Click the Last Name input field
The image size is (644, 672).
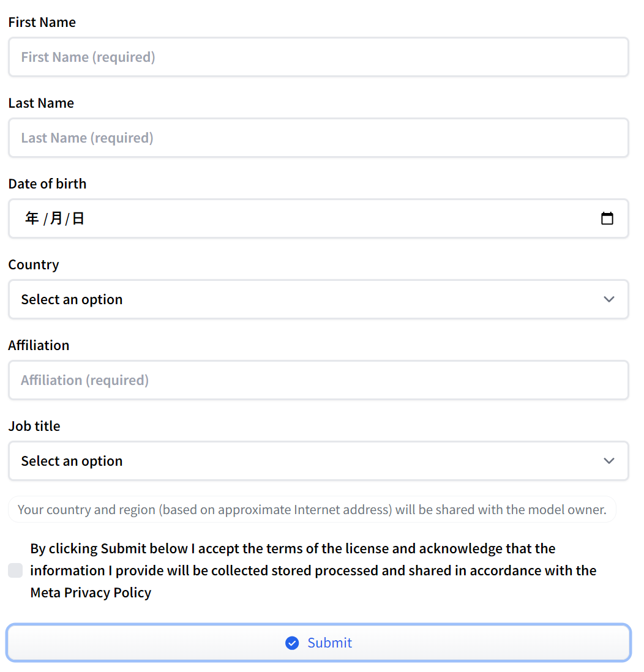click(x=318, y=137)
